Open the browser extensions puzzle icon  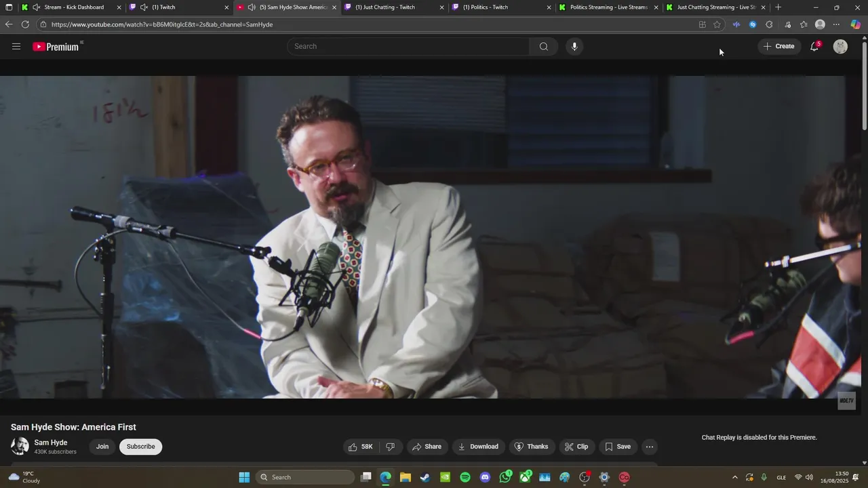coord(769,24)
